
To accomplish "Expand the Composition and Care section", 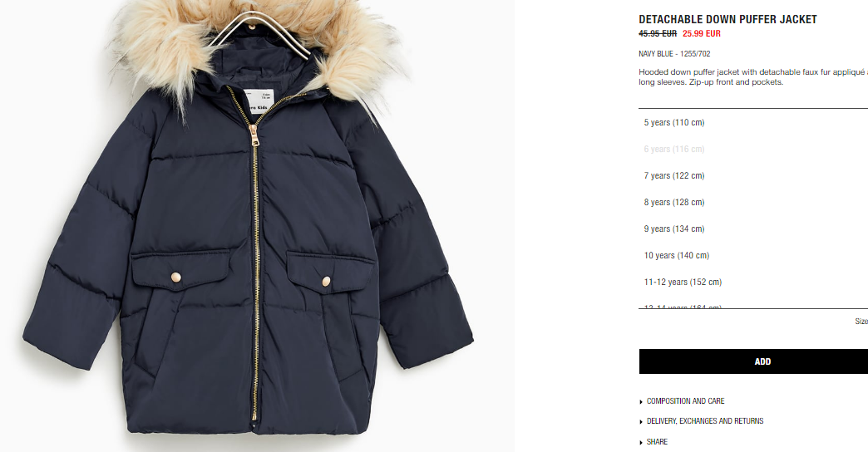I will [685, 401].
